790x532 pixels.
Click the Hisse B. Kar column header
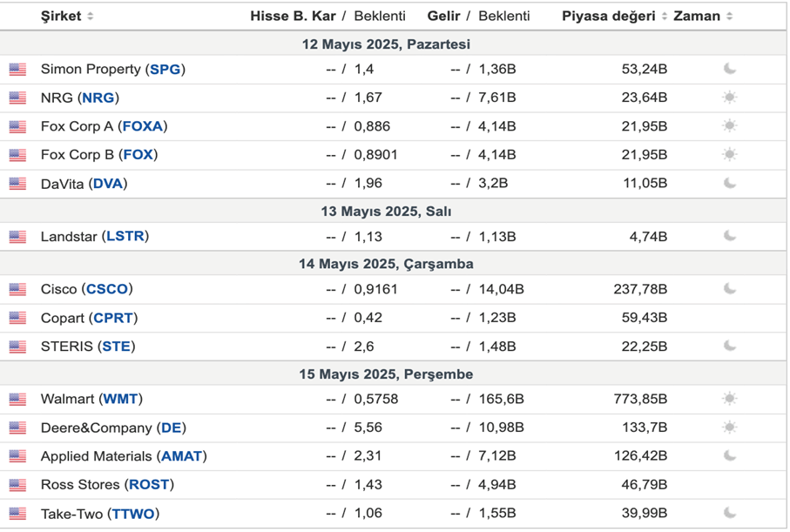click(x=293, y=17)
